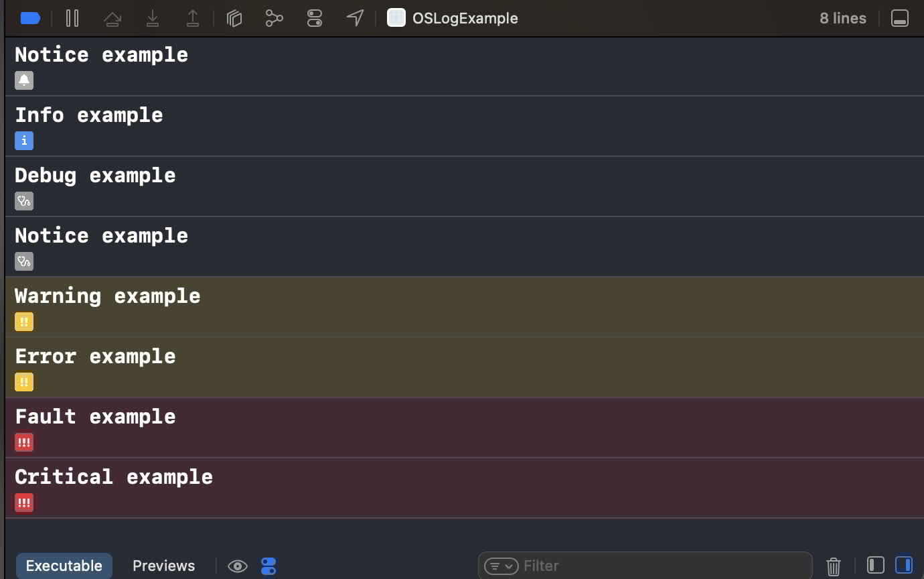Open Environment Overrides settings
Image resolution: width=924 pixels, height=579 pixels.
(315, 18)
